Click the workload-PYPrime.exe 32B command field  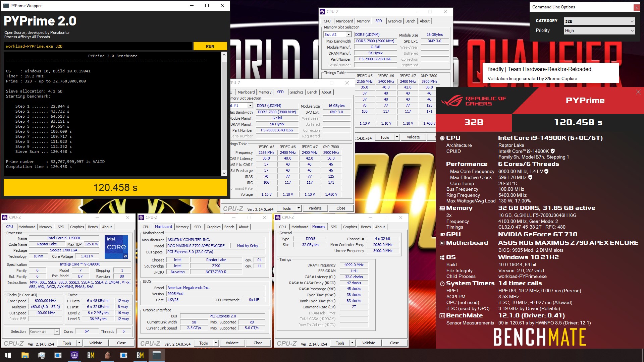pos(98,46)
